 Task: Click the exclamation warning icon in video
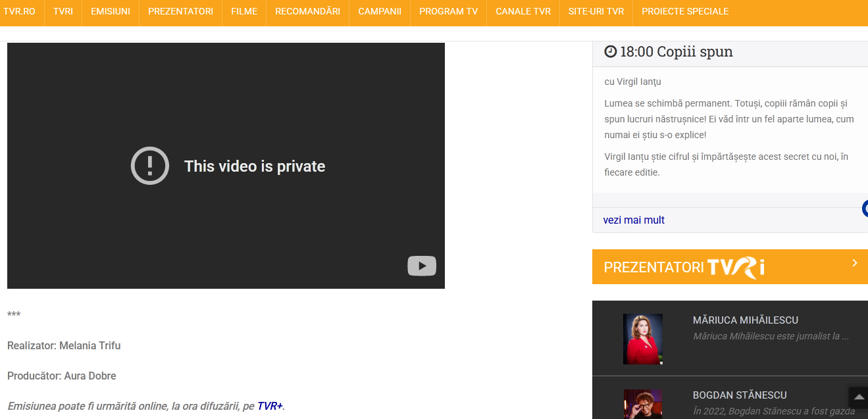pos(150,166)
